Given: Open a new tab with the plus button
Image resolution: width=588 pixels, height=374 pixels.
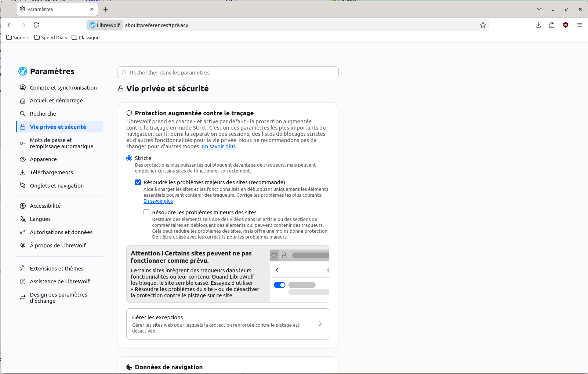Looking at the screenshot, I should (106, 9).
